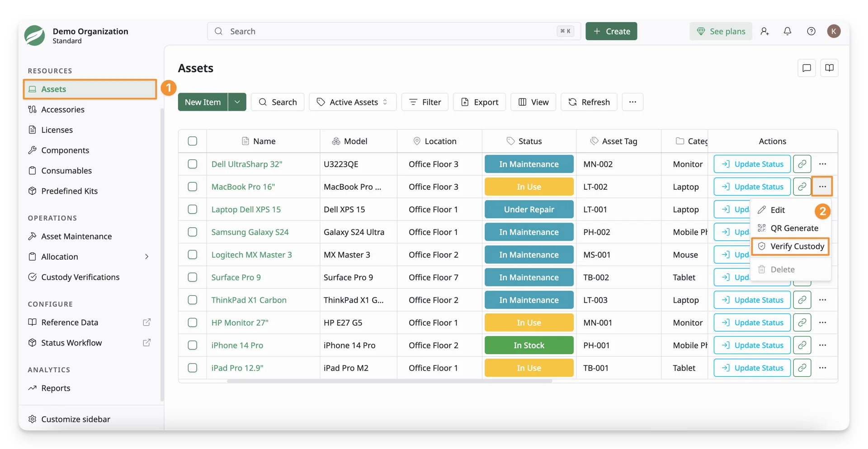Viewport: 868px width, 449px height.
Task: Click the global Search input field
Action: pos(394,31)
